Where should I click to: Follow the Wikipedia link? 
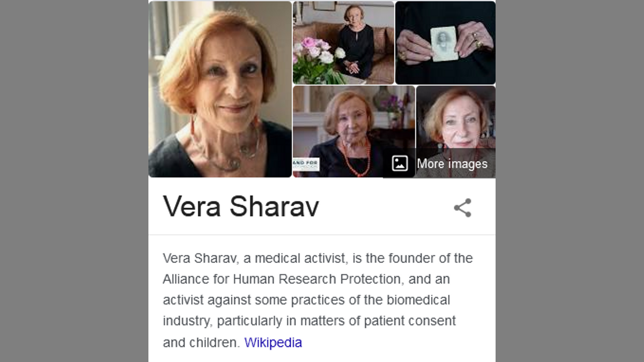coord(273,342)
